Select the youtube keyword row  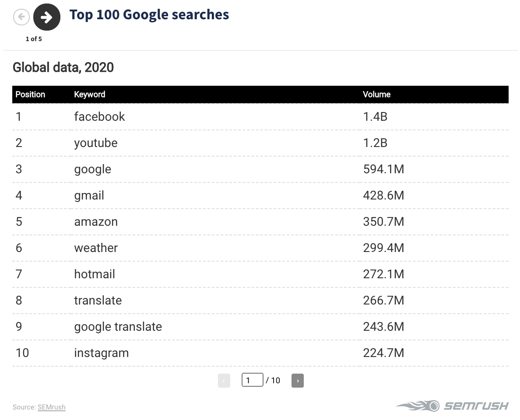(x=260, y=143)
